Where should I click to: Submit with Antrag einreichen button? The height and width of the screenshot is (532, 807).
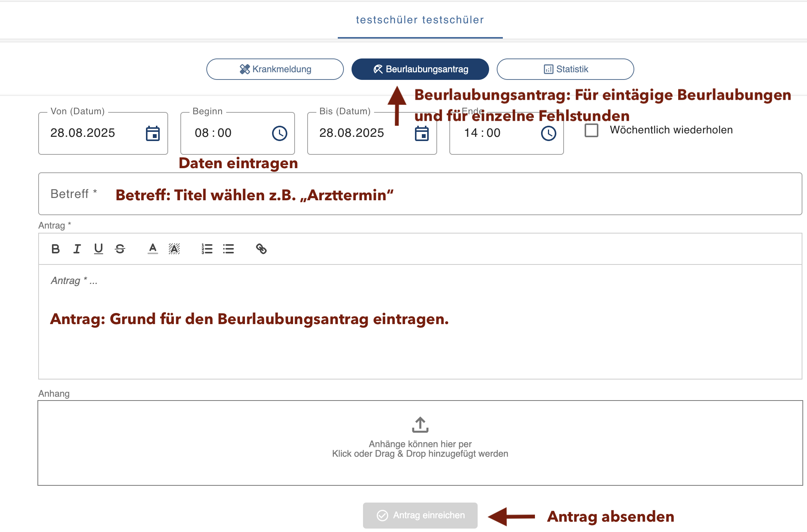point(420,515)
